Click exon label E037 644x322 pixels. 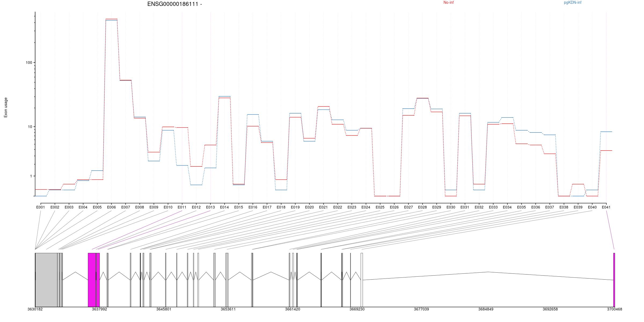[550, 207]
